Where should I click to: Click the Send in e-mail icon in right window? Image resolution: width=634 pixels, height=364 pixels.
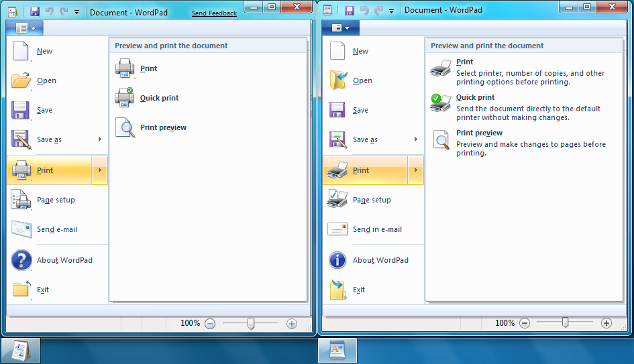[337, 229]
